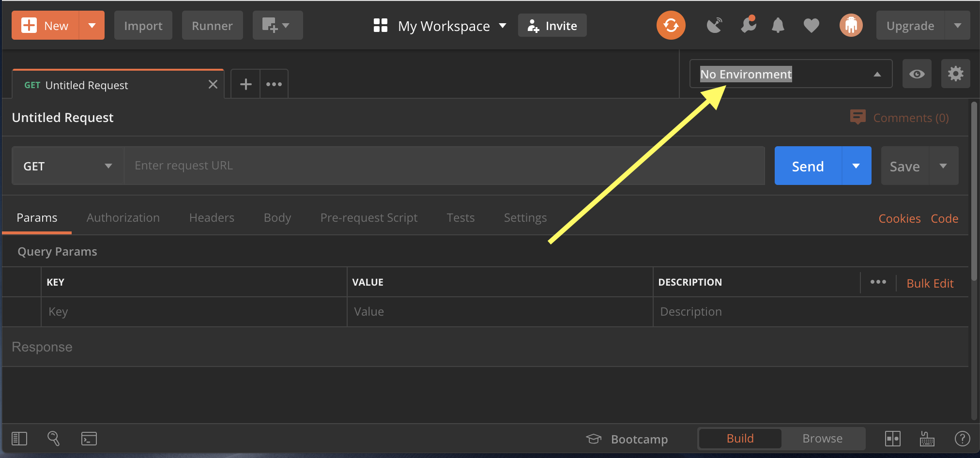Screen dimensions: 980x458
Task: Open Comments (0) panel
Action: 900,118
